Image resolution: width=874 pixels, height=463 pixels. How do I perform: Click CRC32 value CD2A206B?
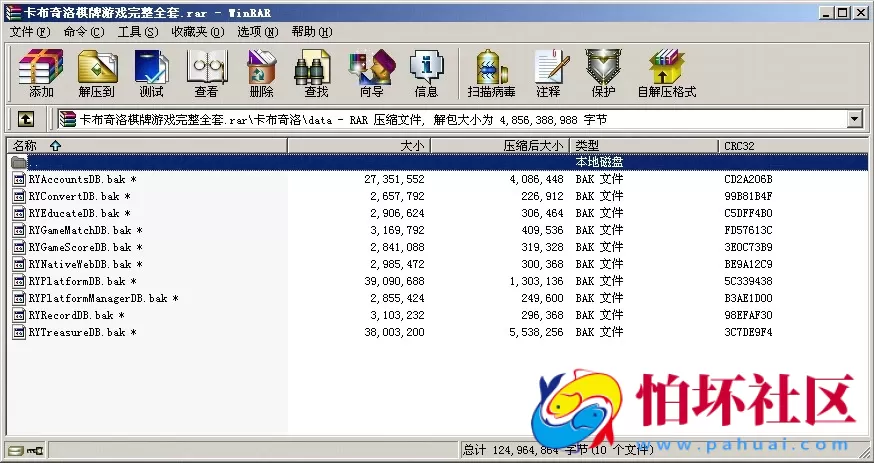tap(749, 179)
